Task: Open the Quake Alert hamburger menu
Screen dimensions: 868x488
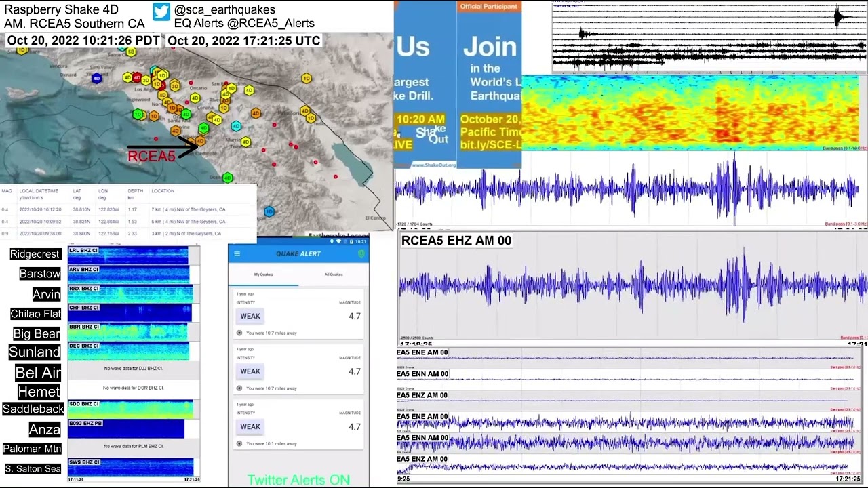Action: tap(237, 253)
